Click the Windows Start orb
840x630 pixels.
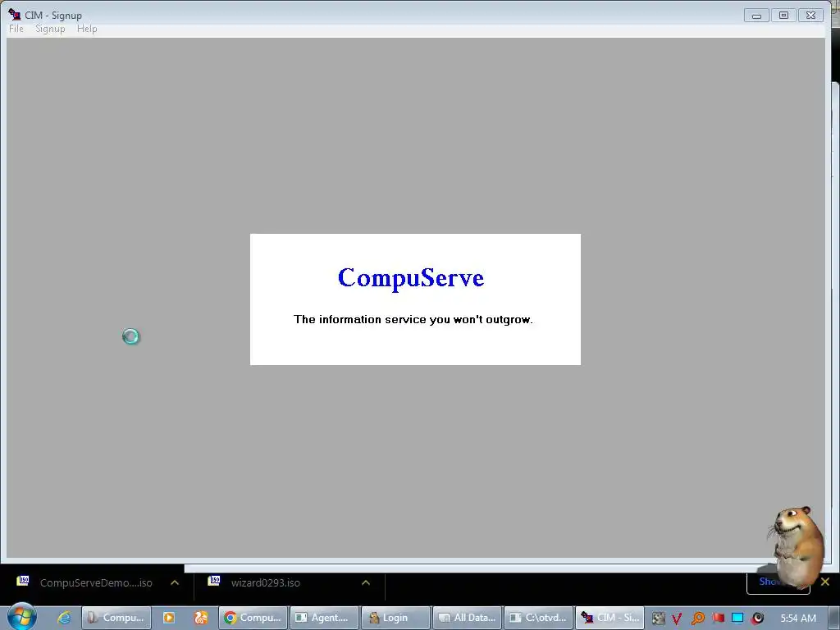coord(21,617)
